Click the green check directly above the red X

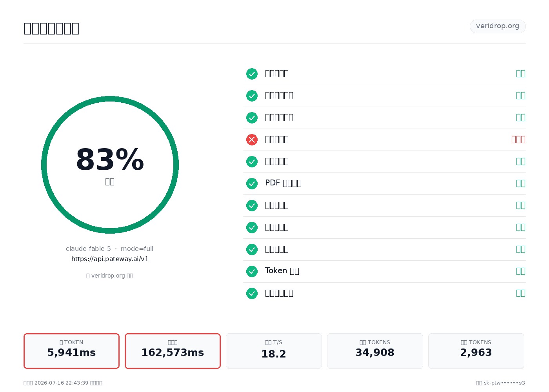pos(252,118)
